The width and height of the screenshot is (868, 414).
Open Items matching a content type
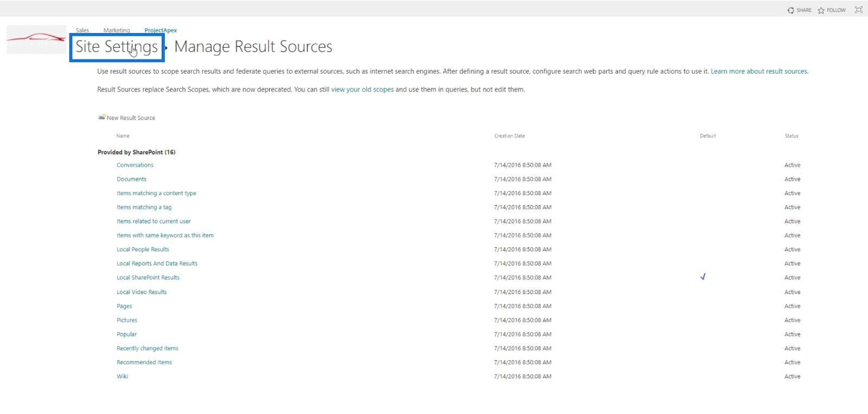tap(156, 193)
